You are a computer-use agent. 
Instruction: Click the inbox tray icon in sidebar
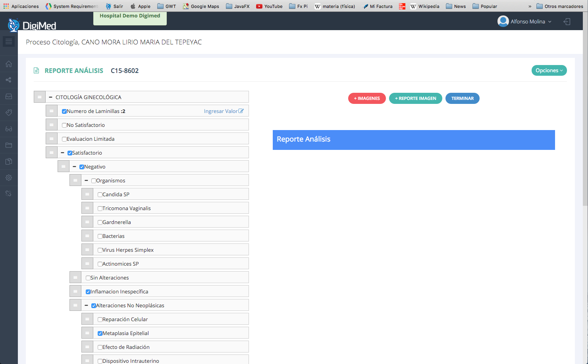(x=9, y=96)
